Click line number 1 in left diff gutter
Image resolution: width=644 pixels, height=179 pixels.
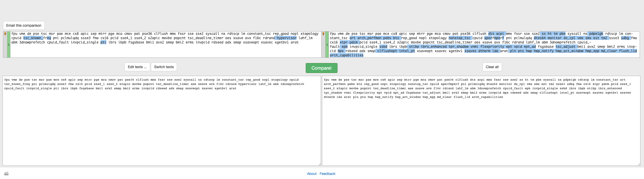coord(9,44)
